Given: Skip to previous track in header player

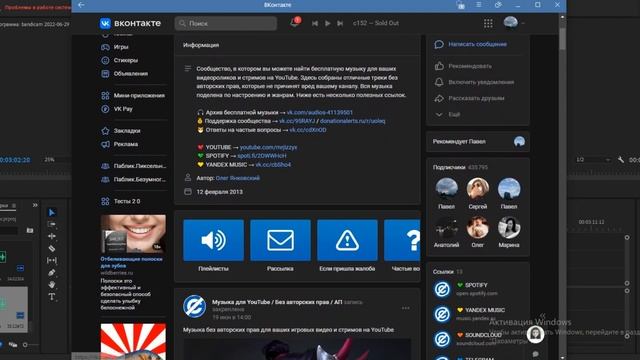Looking at the screenshot, I should pyautogui.click(x=315, y=23).
